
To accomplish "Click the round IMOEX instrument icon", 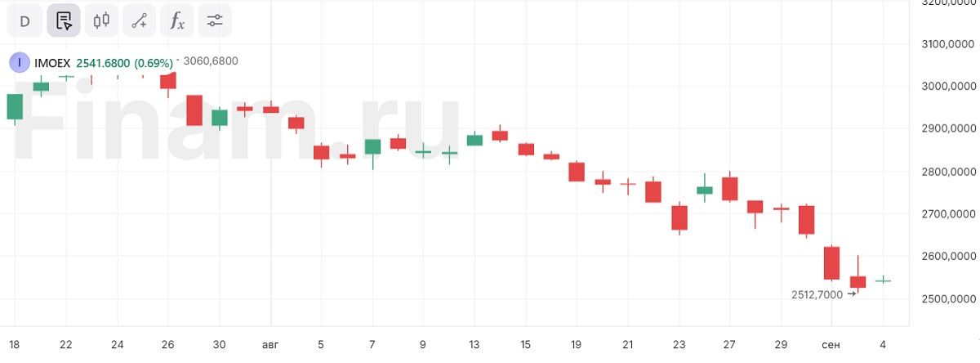I will [x=18, y=63].
